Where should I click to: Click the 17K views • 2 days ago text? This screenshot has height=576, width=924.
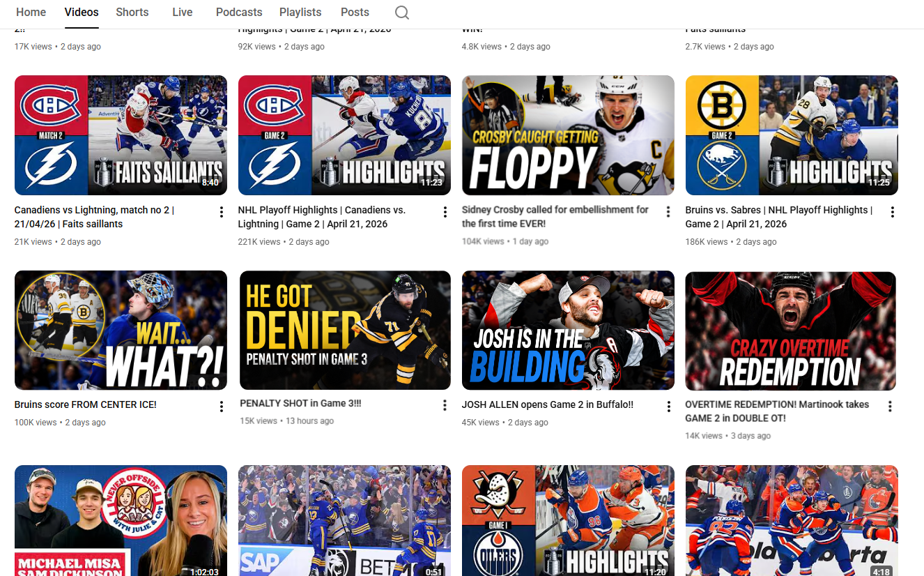click(58, 47)
